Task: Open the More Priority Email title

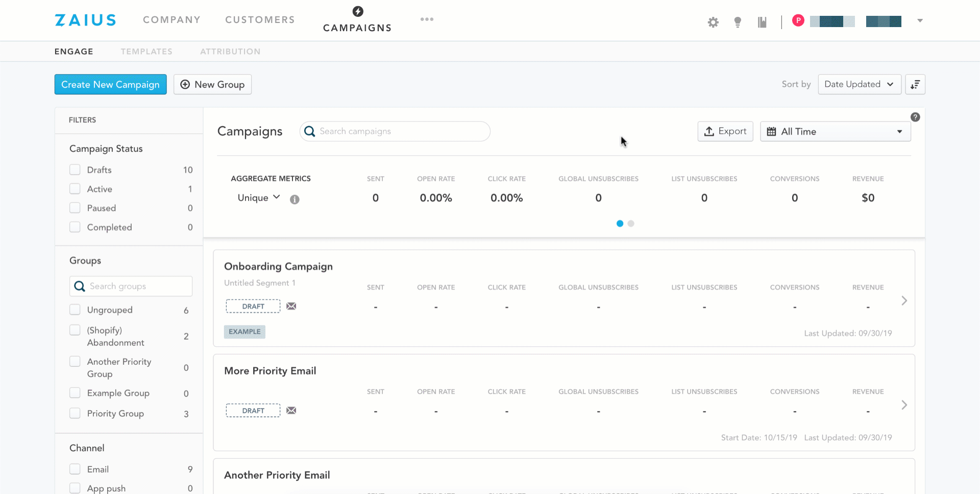Action: click(x=270, y=371)
